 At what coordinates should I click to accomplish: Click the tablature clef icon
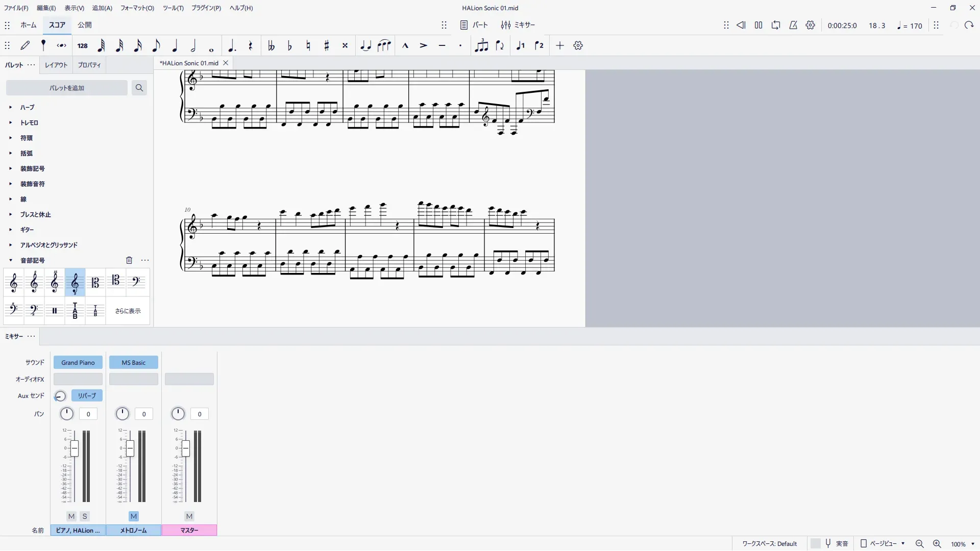pos(75,311)
